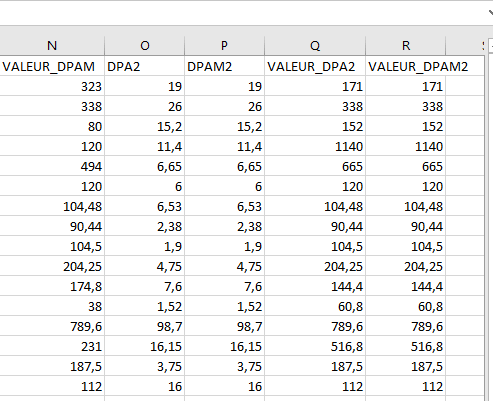Select the 98,7 cell in DPAM2 column
Viewport: 497px width, 407px height.
point(224,326)
